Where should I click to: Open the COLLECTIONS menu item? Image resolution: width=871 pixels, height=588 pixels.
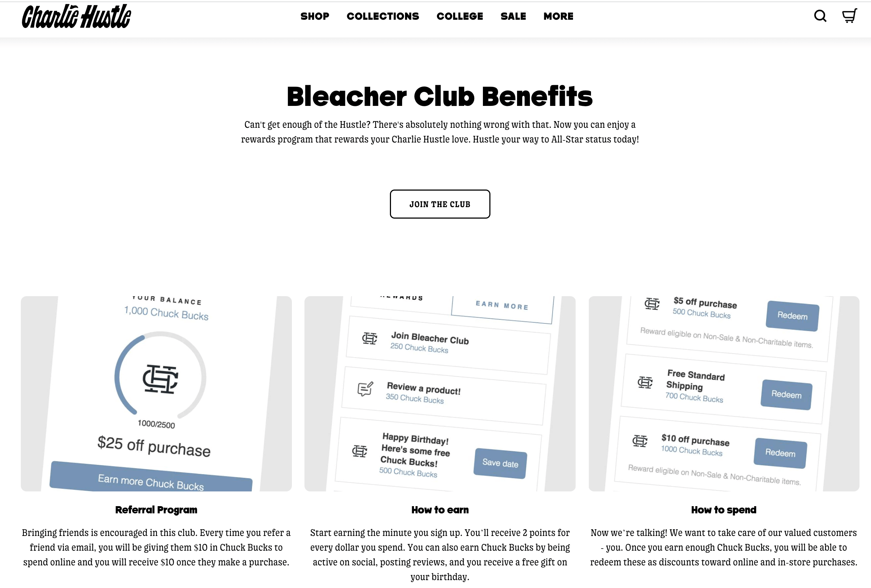[383, 17]
